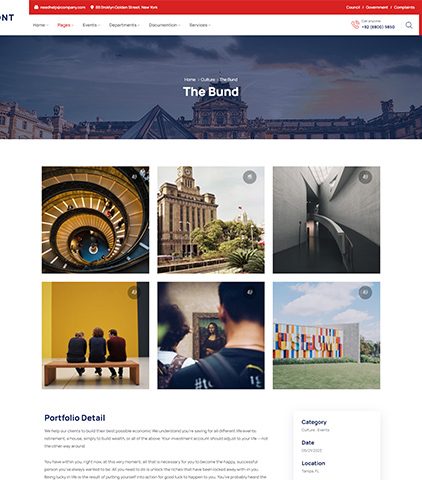The width and height of the screenshot is (422, 480).
Task: Click the envelope email icon in top bar
Action: coord(36,7)
